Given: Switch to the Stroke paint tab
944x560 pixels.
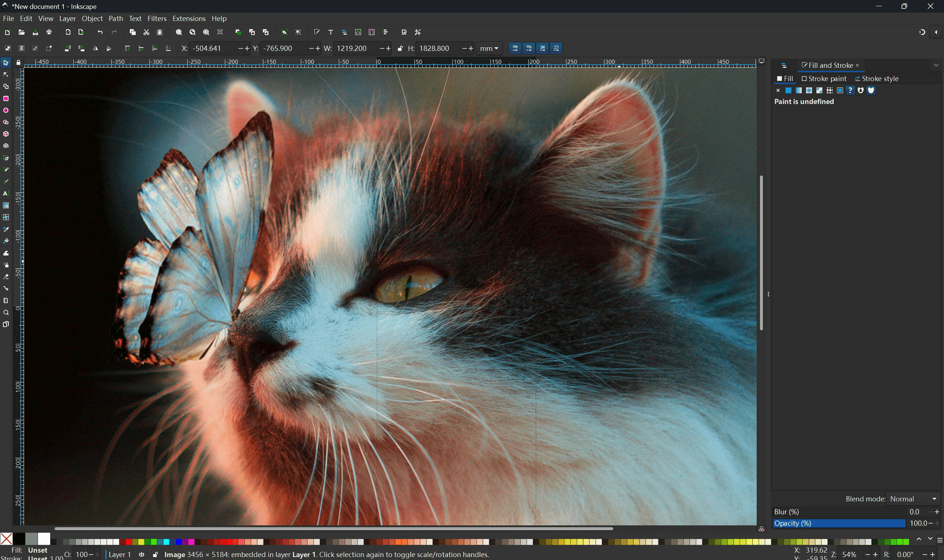Looking at the screenshot, I should click(824, 79).
